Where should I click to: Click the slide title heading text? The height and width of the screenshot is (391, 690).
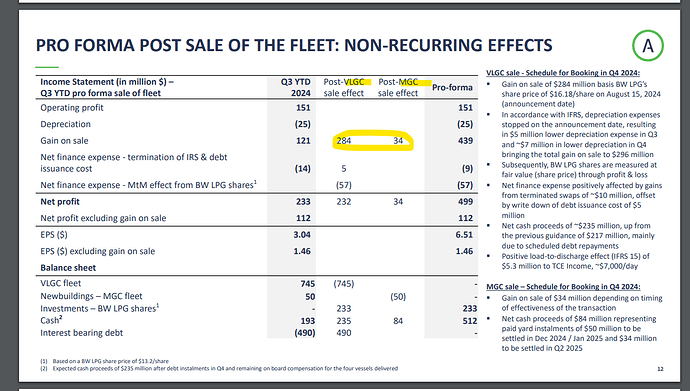tap(294, 45)
